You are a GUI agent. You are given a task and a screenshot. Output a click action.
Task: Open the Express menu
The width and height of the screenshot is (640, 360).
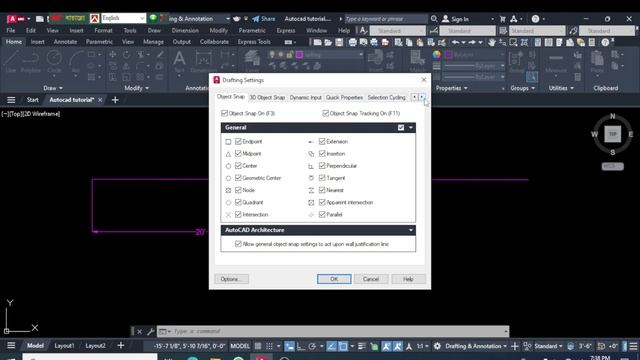pos(286,31)
